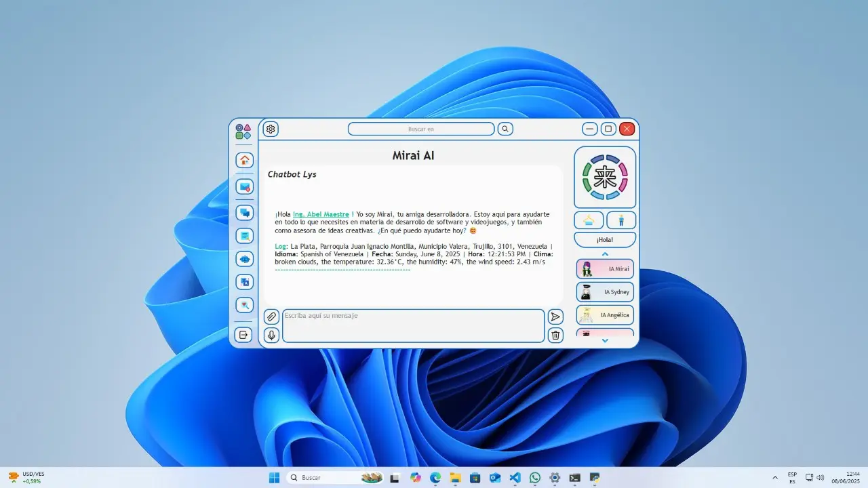Activate the microphone voice input
Viewport: 868px width, 488px height.
[271, 335]
